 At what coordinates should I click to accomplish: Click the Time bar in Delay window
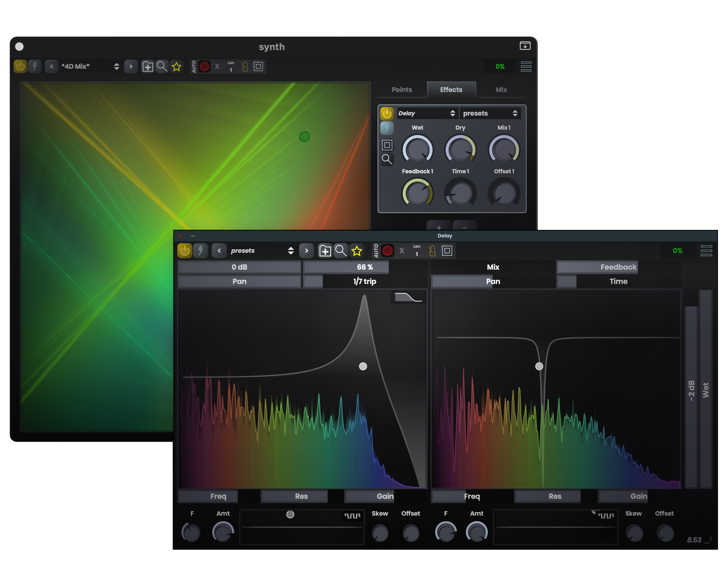618,281
